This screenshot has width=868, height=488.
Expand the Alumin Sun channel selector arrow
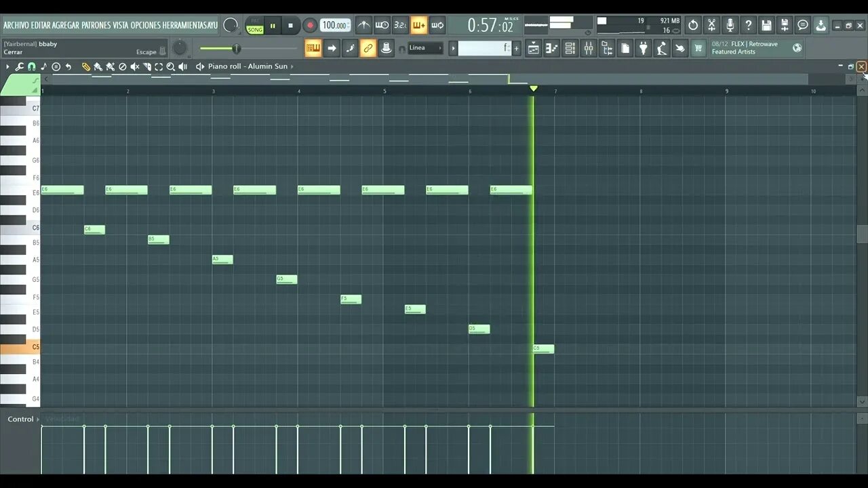click(292, 66)
